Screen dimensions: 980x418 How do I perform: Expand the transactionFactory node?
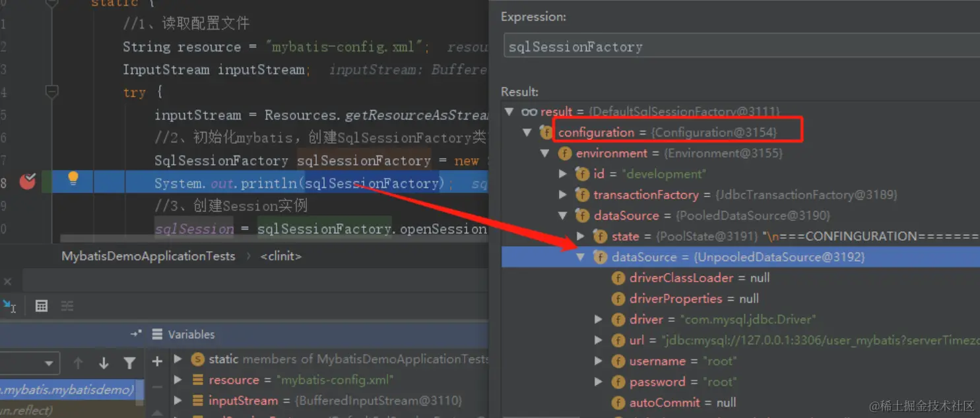562,195
